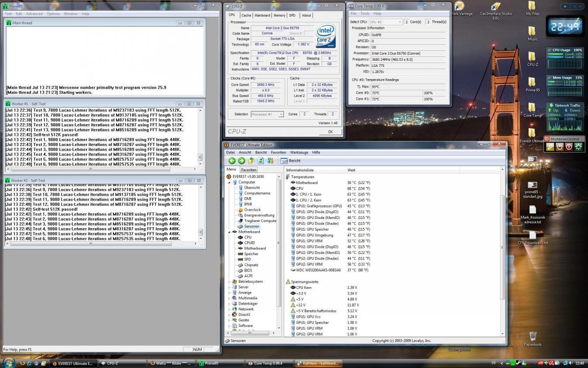
Task: Open Prime 95 desktop folder
Action: pyautogui.click(x=532, y=85)
